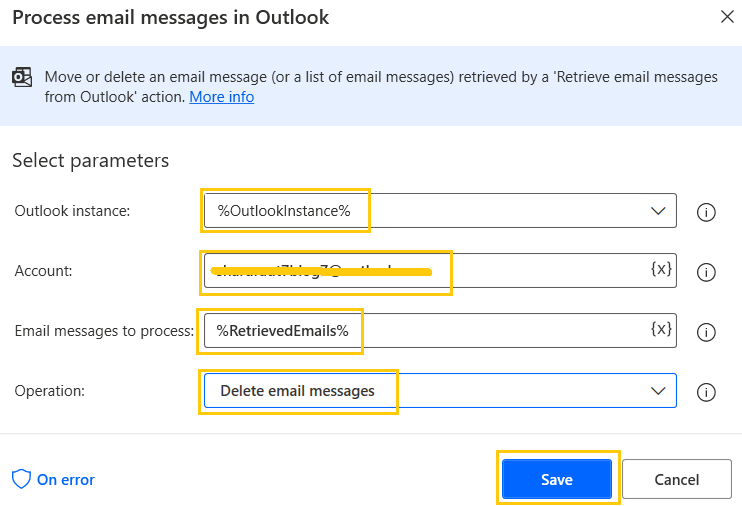Save the action settings
Image resolution: width=742 pixels, height=506 pixels.
pos(557,479)
